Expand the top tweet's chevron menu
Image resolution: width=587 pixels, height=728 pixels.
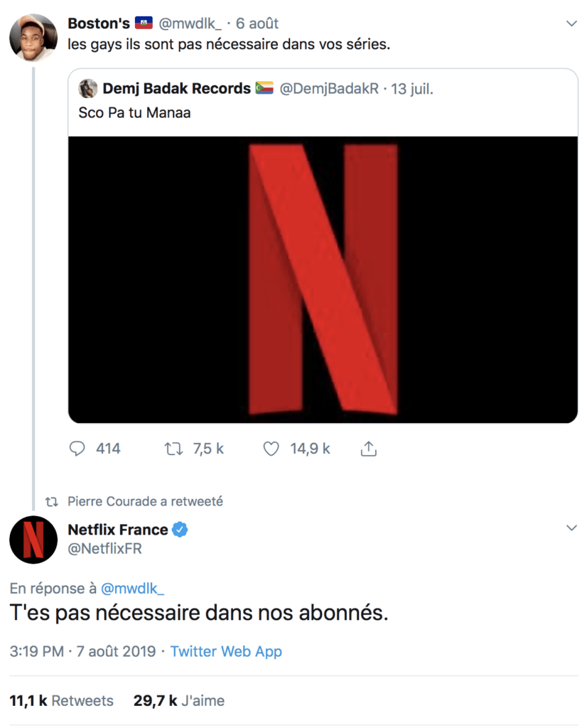(571, 24)
